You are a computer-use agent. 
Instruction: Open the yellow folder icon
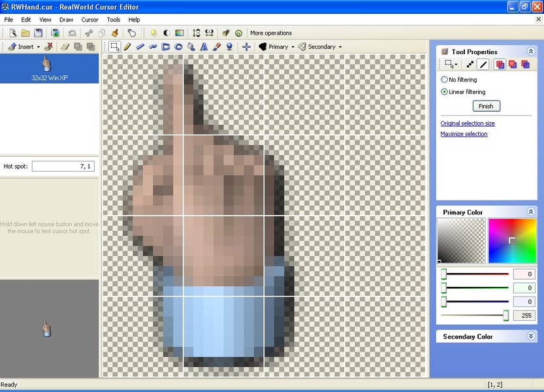25,33
